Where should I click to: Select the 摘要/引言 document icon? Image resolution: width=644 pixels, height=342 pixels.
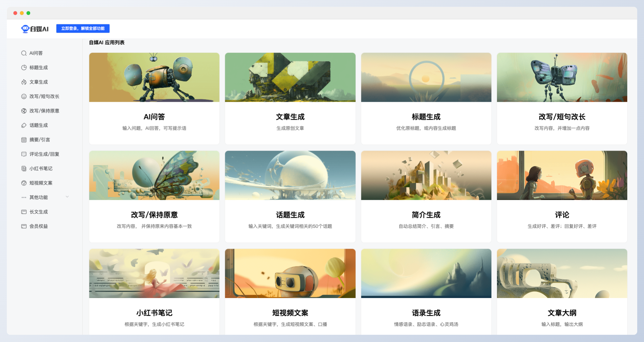23,139
